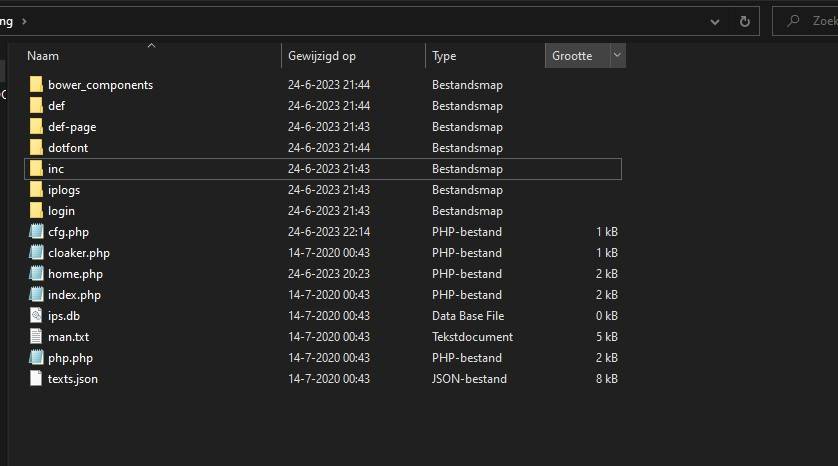Expand the address bar history dropdown
The width and height of the screenshot is (838, 466).
click(x=715, y=21)
